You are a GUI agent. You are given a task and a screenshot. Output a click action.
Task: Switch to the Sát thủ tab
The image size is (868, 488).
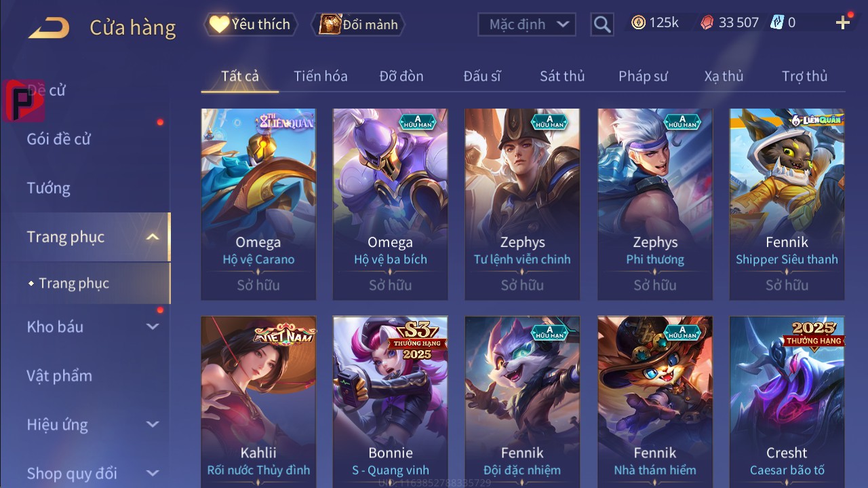click(x=562, y=76)
